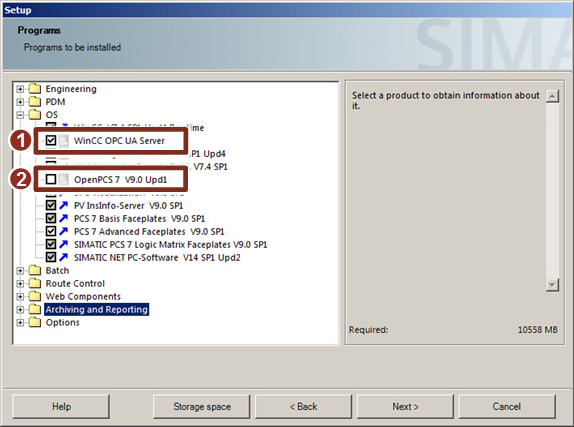Select the Web Components tree label
The width and height of the screenshot is (574, 427).
tap(83, 297)
